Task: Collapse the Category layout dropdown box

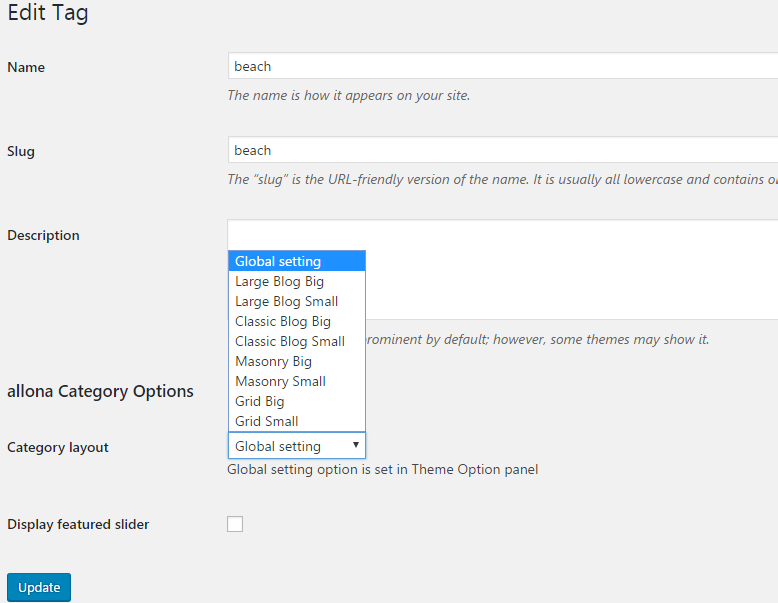Action: [296, 446]
